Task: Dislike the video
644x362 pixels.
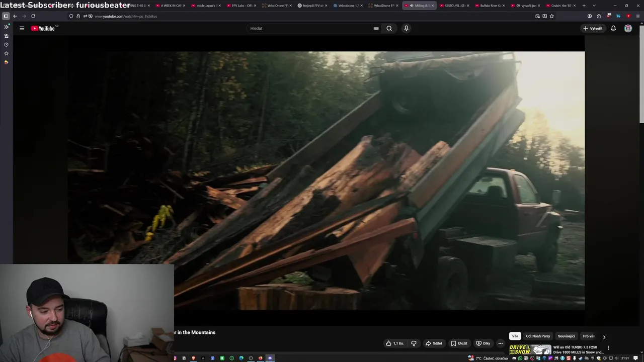Action: 414,343
